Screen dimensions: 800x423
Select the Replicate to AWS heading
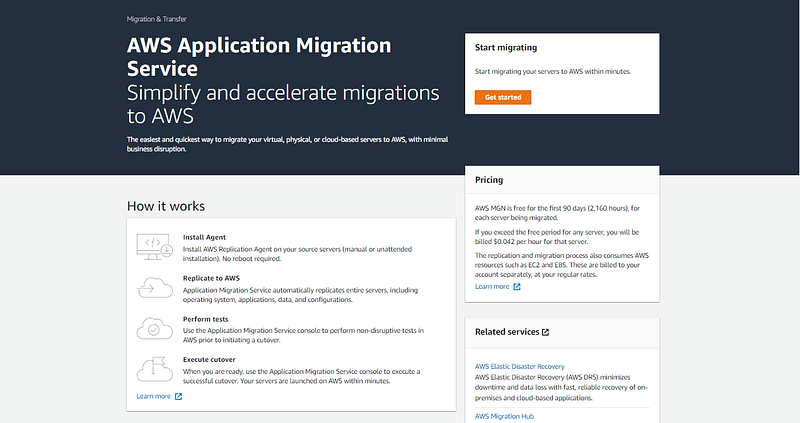pos(211,278)
